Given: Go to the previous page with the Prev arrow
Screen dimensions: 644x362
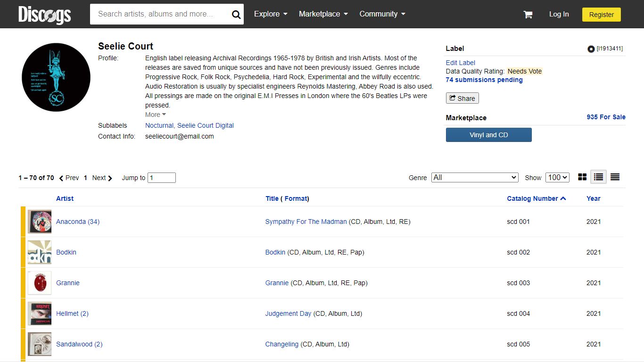Looking at the screenshot, I should click(69, 178).
